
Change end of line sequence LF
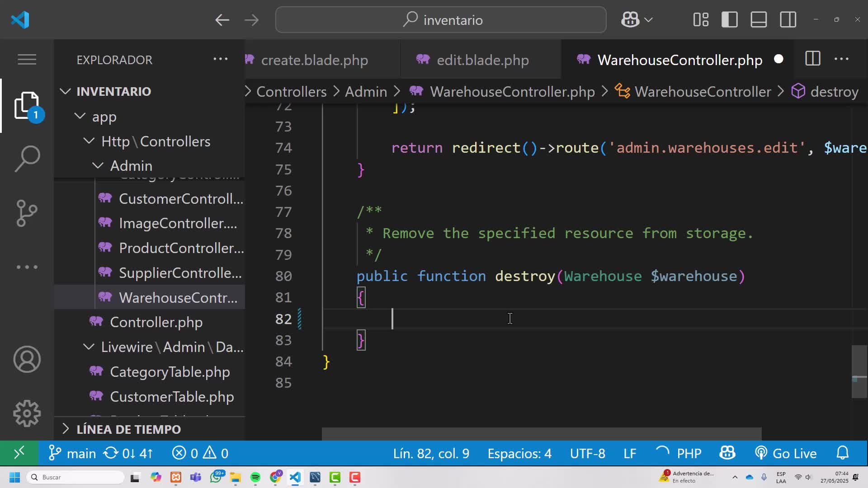[x=630, y=453]
